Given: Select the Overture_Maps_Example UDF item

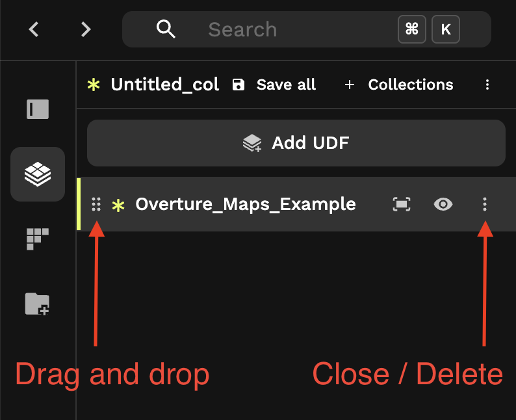Looking at the screenshot, I should click(245, 204).
